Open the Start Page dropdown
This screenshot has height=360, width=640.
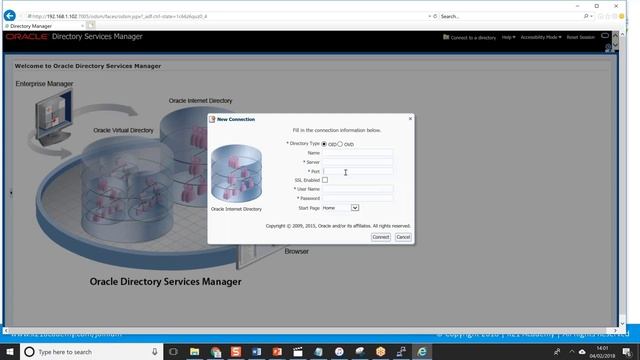coord(355,208)
